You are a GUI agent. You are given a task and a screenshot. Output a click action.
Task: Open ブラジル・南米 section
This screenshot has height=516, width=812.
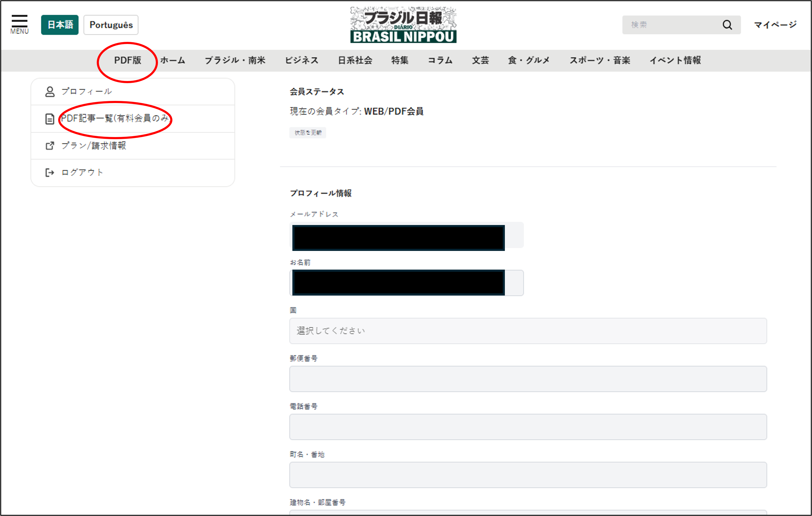[235, 60]
